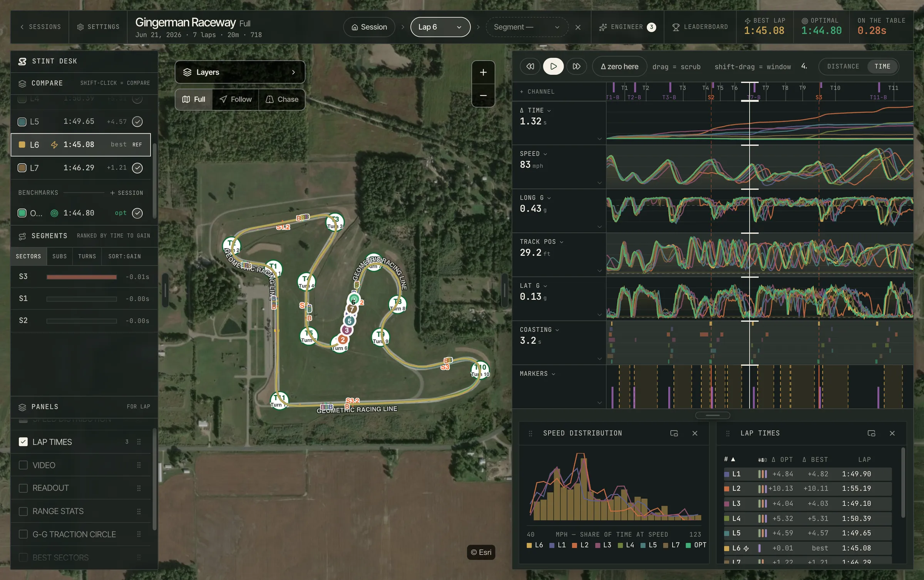Open Settings from the top bar
The width and height of the screenshot is (924, 580).
98,27
